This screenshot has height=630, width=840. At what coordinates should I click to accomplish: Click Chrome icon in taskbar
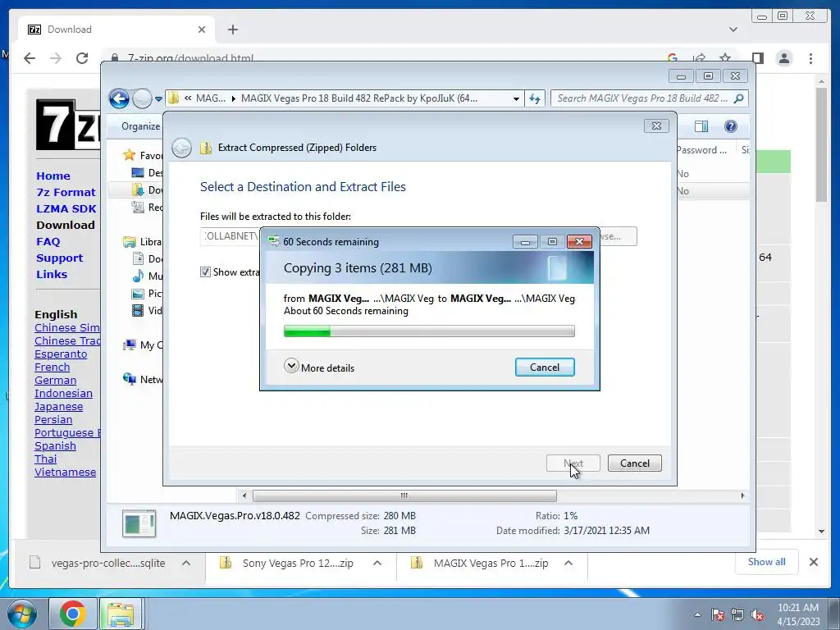(x=73, y=614)
